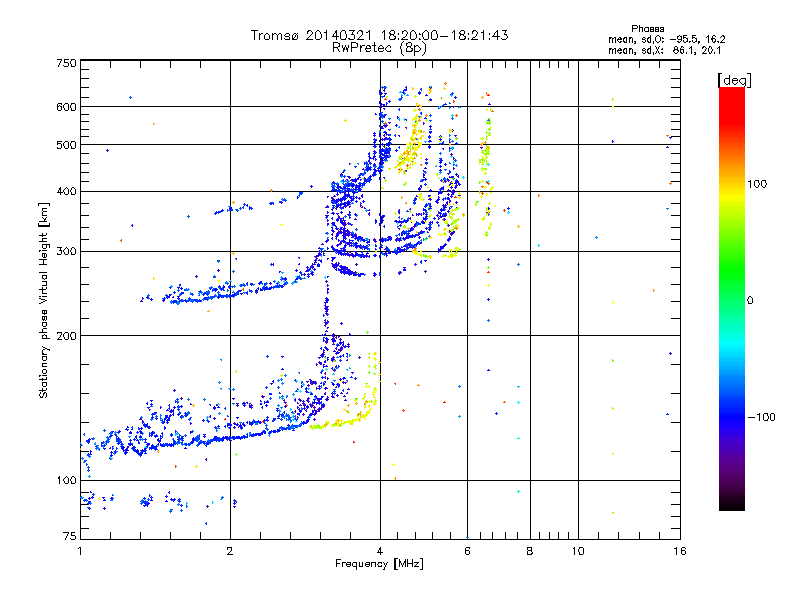Select the "RwPretec (8p)" subtitle text
The width and height of the screenshot is (800, 600).
(x=379, y=48)
